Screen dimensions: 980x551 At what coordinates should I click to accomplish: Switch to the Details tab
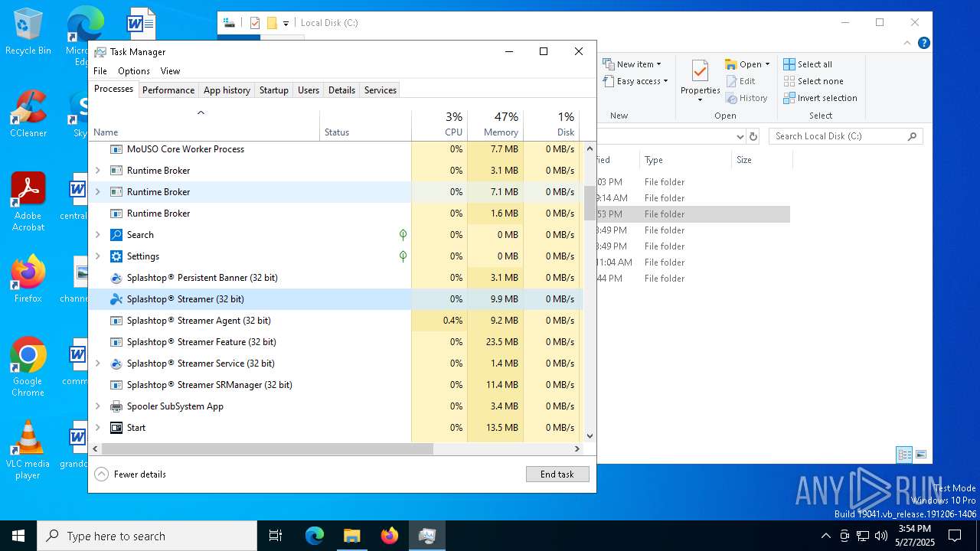(341, 90)
